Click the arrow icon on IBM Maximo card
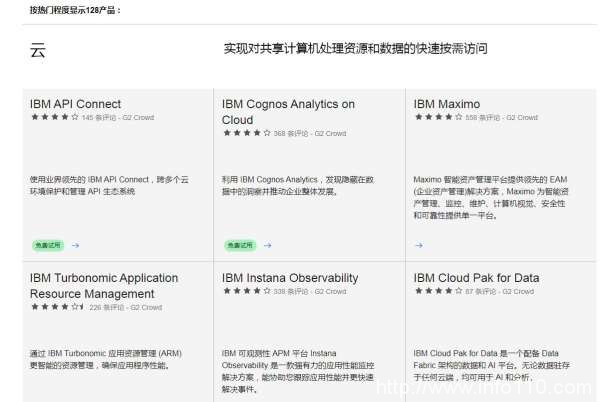Image resolution: width=600 pixels, height=402 pixels. pos(417,244)
